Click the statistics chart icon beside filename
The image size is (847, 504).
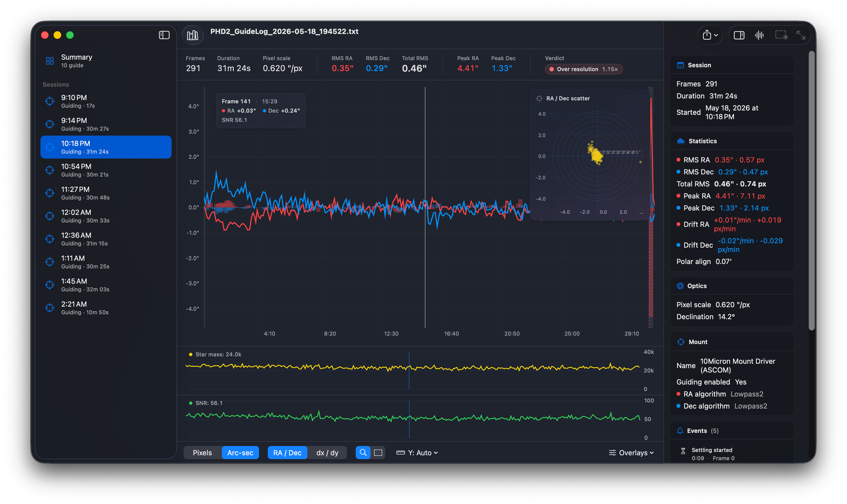(193, 35)
